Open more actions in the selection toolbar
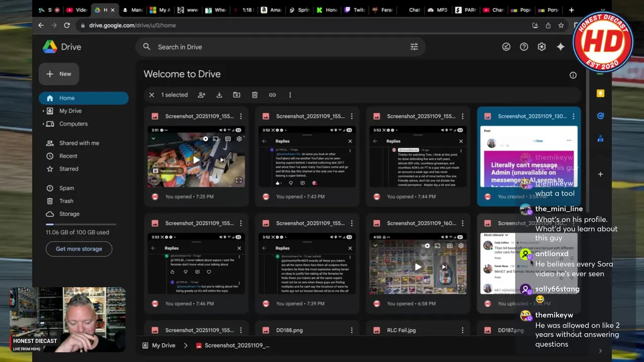Image resolution: width=644 pixels, height=362 pixels. 290,95
